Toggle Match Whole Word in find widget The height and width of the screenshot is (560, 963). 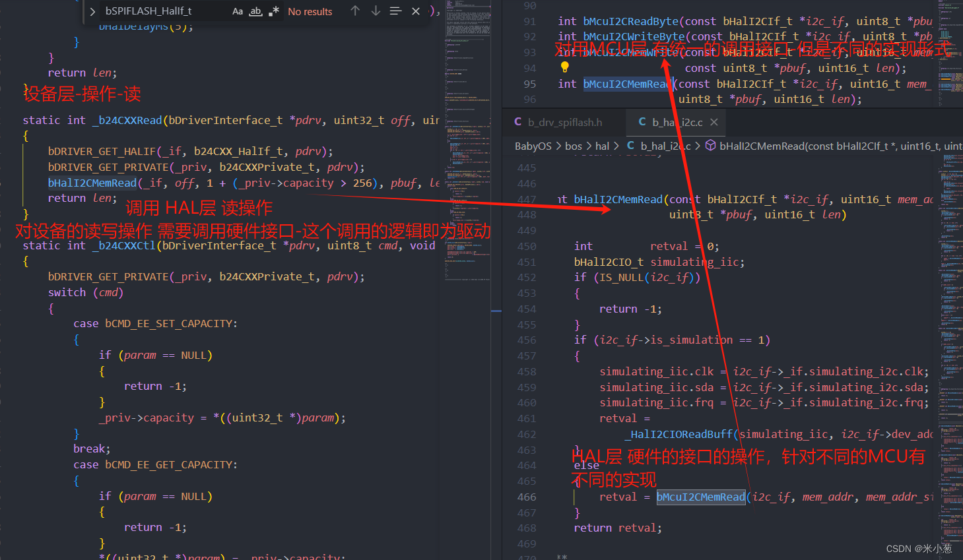click(x=256, y=11)
